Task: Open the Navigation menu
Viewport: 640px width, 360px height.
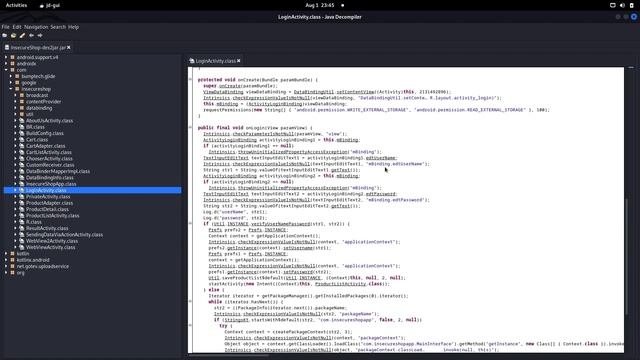Action: click(x=36, y=27)
